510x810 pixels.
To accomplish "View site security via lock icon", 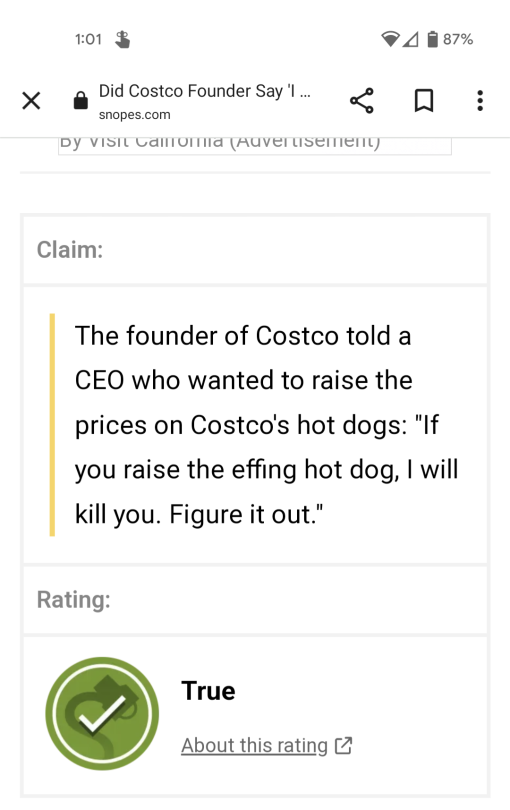I will [81, 100].
